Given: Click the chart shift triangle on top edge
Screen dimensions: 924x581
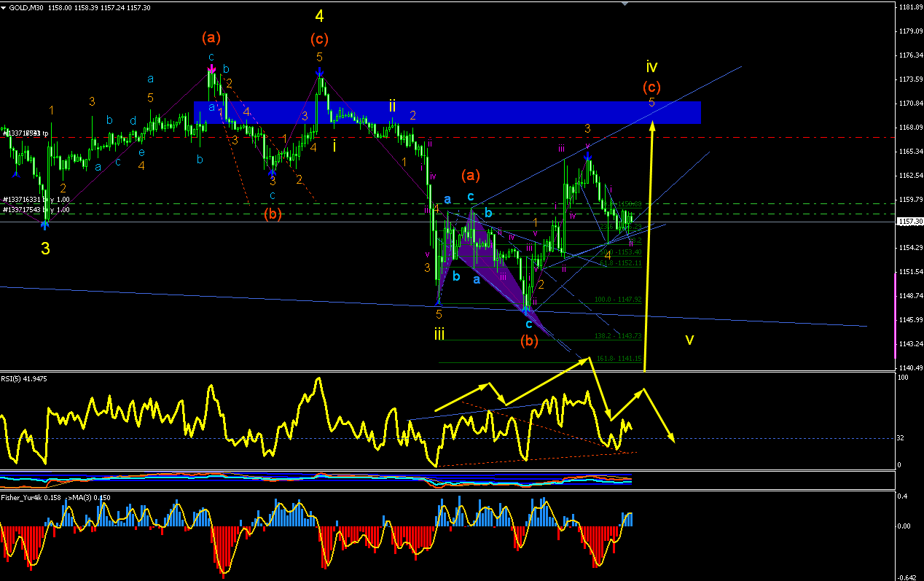Looking at the screenshot, I should (x=624, y=4).
